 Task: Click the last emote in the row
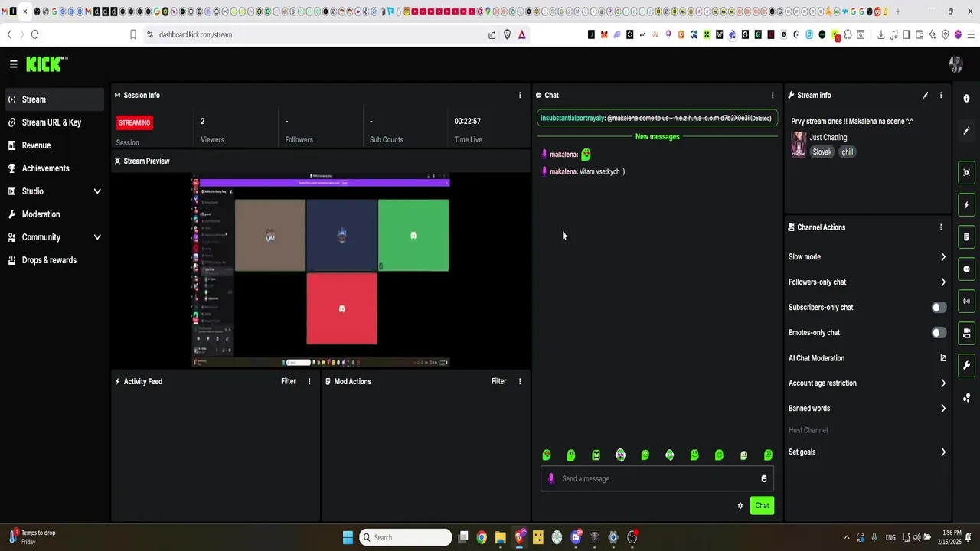click(x=768, y=455)
